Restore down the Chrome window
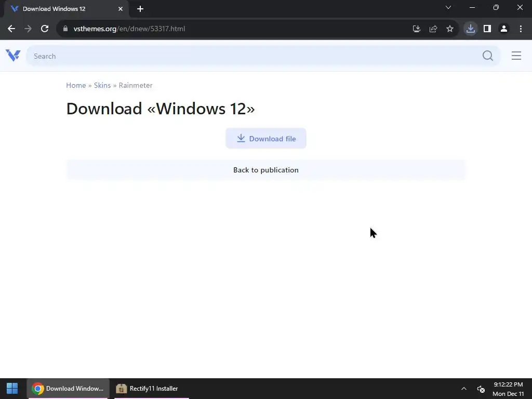Image resolution: width=532 pixels, height=399 pixels. pyautogui.click(x=496, y=7)
